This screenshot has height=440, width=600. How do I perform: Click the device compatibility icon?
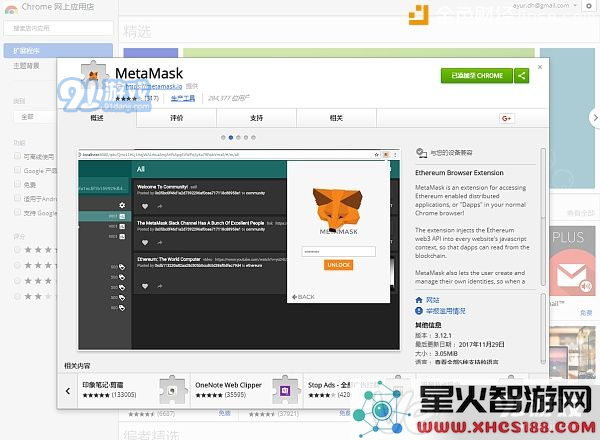coord(421,153)
